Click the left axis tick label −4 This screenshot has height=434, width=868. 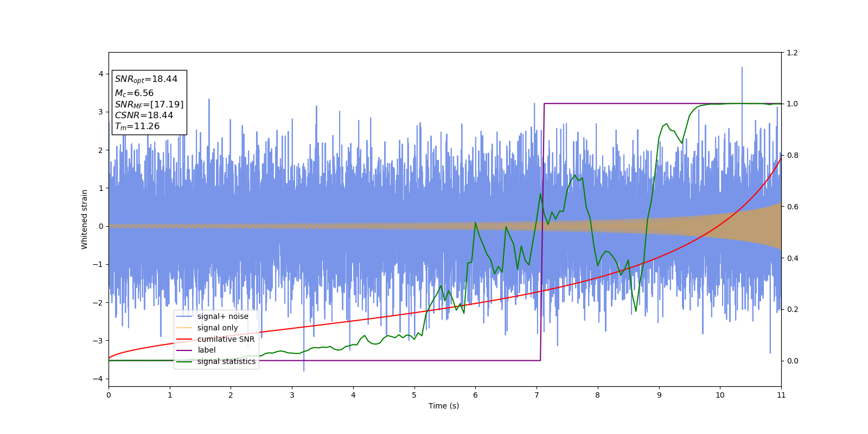point(98,379)
